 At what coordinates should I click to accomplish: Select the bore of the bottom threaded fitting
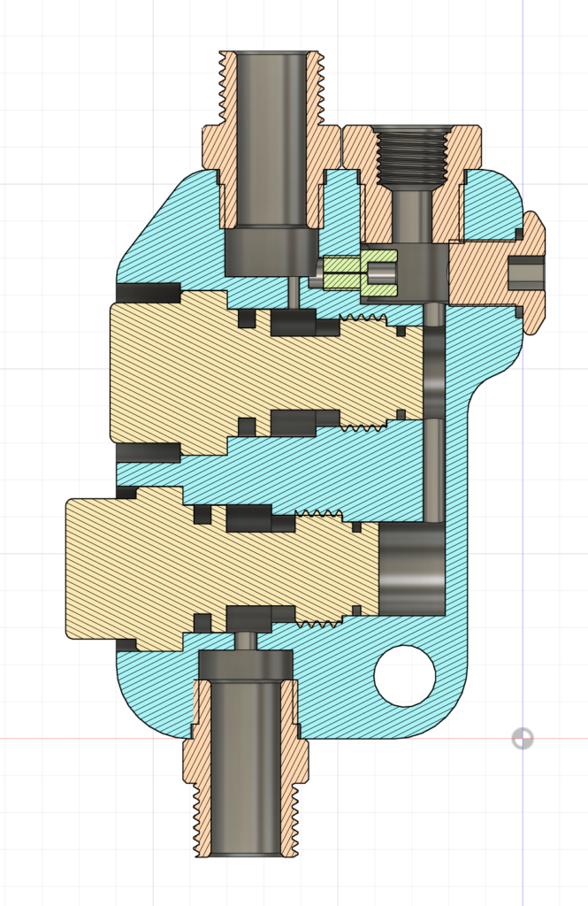pos(245,770)
